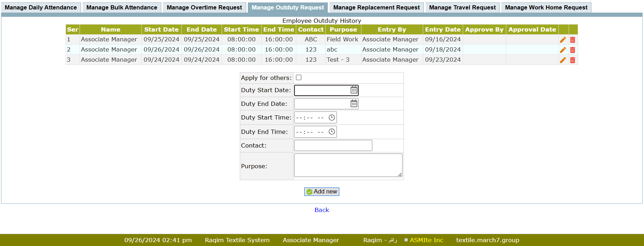Click the pencil icon for row 2
Viewport: 644px width, 246px height.
point(563,50)
